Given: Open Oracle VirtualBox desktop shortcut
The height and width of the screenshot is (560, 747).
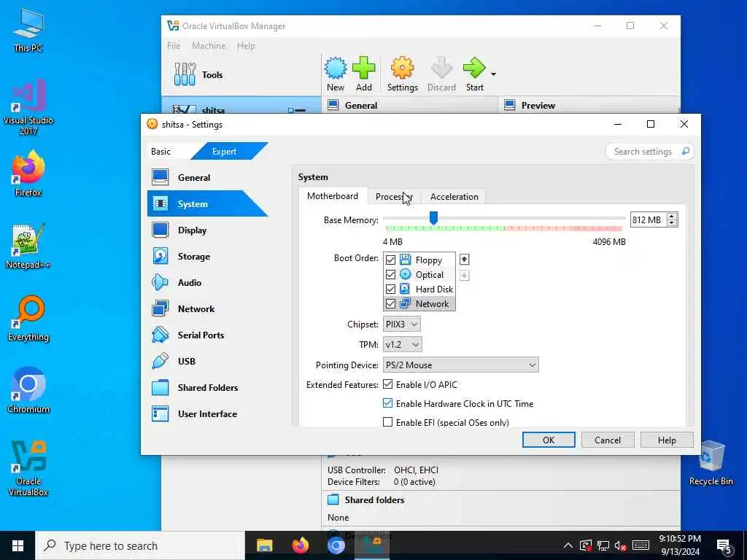Looking at the screenshot, I should [x=28, y=467].
